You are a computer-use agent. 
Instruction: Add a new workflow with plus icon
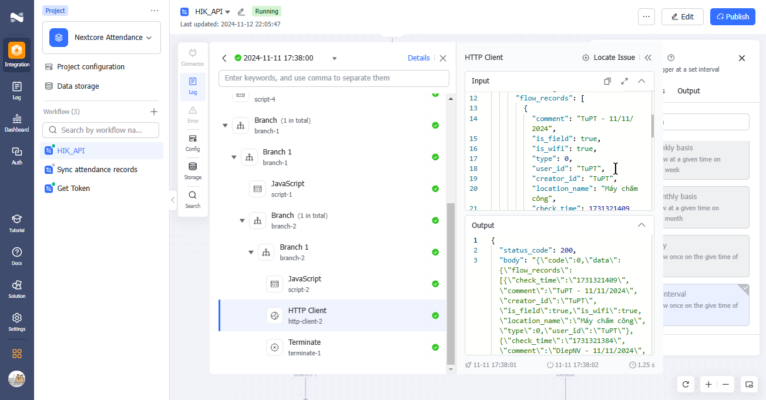(x=153, y=111)
